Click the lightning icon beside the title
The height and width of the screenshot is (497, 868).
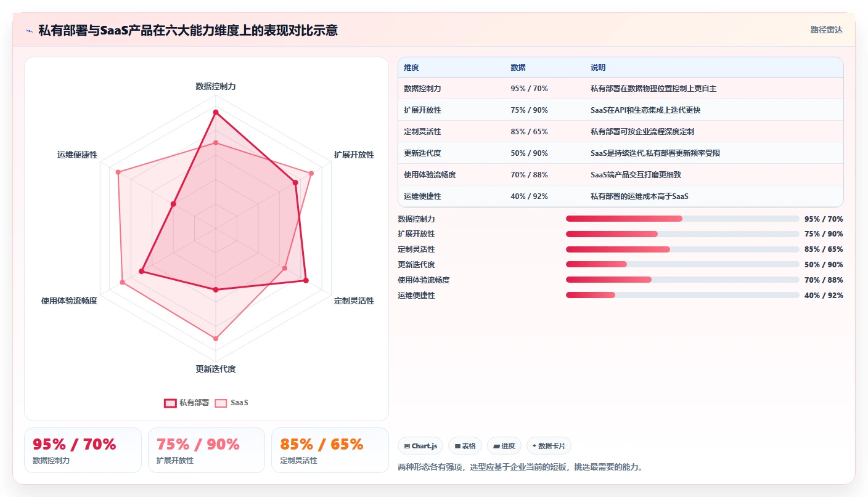coord(30,31)
